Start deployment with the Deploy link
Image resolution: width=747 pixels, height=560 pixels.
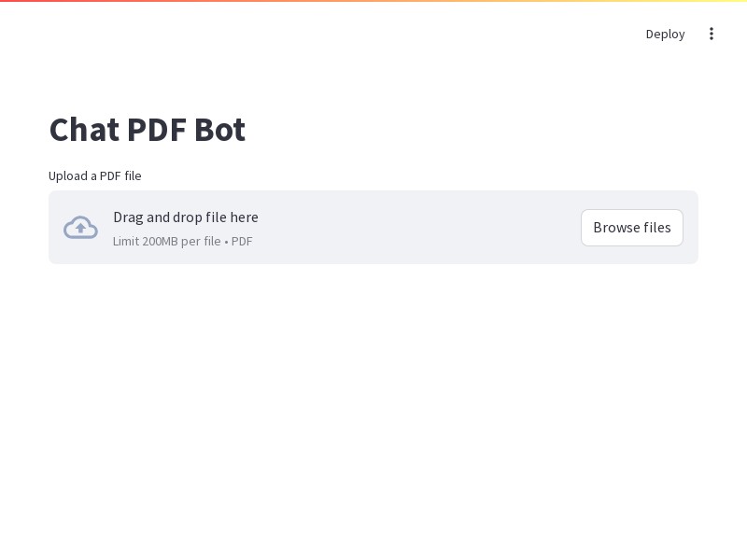coord(665,34)
